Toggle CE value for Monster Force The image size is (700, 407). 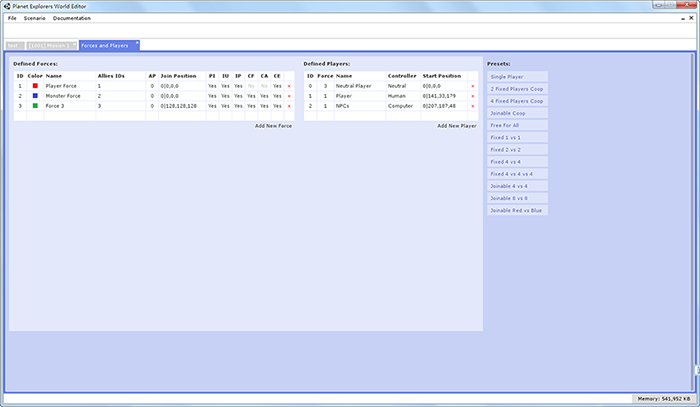click(x=277, y=96)
